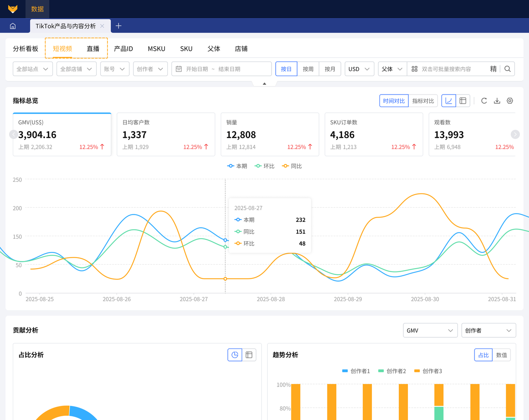Select the GMV(US$) metric card
Screen dimensions: 529x420
click(62, 134)
